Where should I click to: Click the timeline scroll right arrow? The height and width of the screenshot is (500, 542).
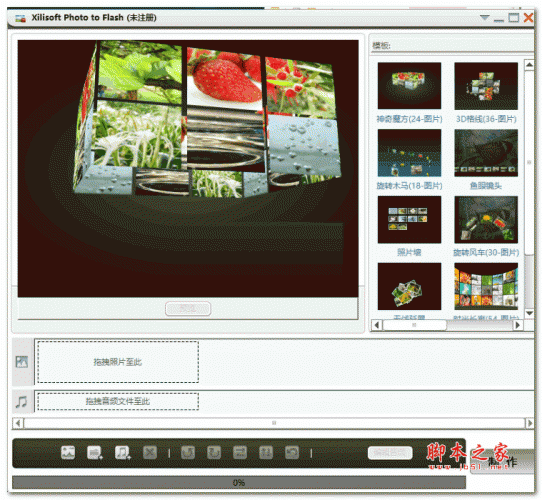530,423
